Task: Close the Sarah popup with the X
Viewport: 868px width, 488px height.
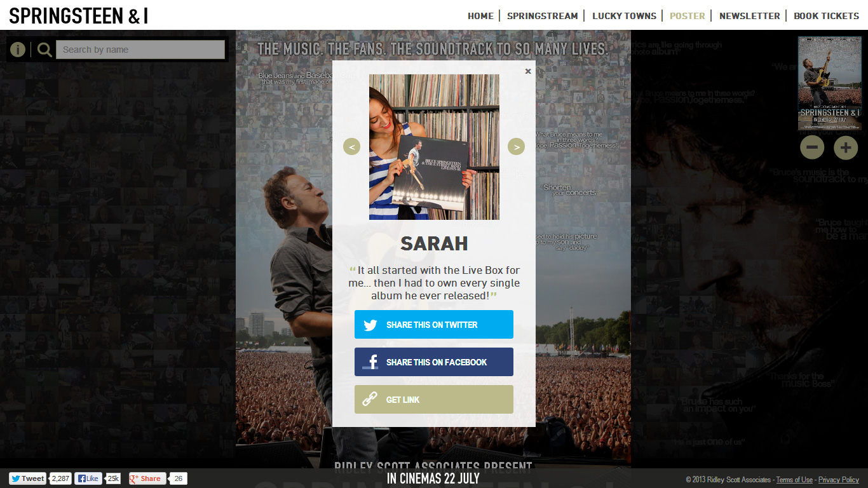Action: point(528,71)
